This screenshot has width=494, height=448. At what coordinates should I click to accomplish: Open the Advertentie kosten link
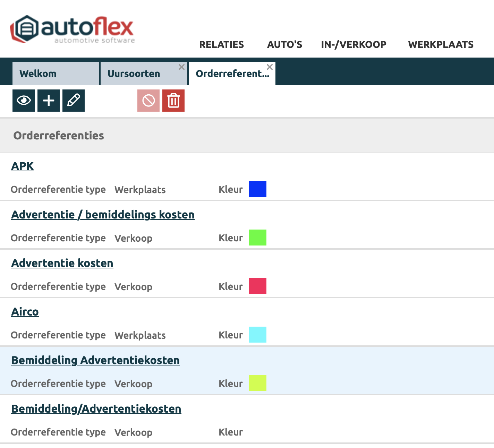62,263
